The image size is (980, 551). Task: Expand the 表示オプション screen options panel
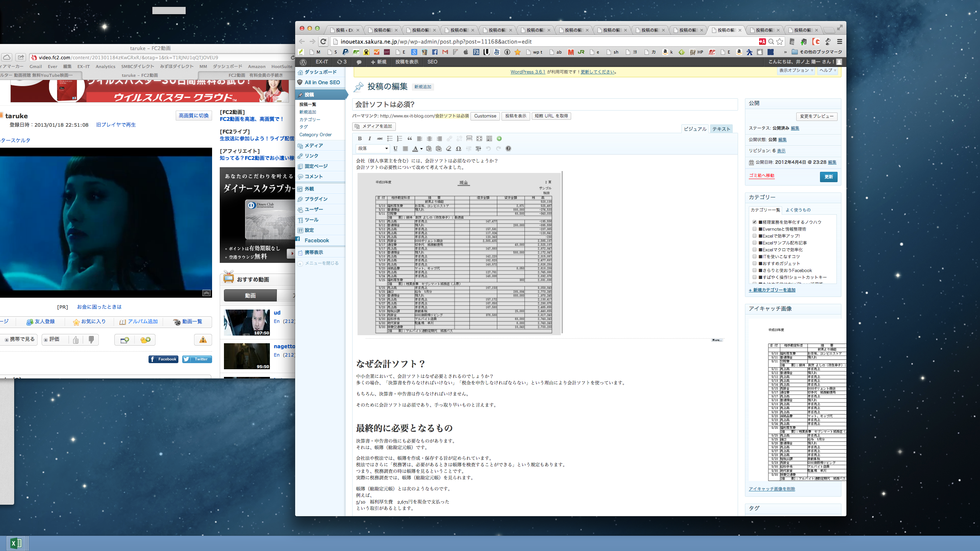(x=796, y=70)
